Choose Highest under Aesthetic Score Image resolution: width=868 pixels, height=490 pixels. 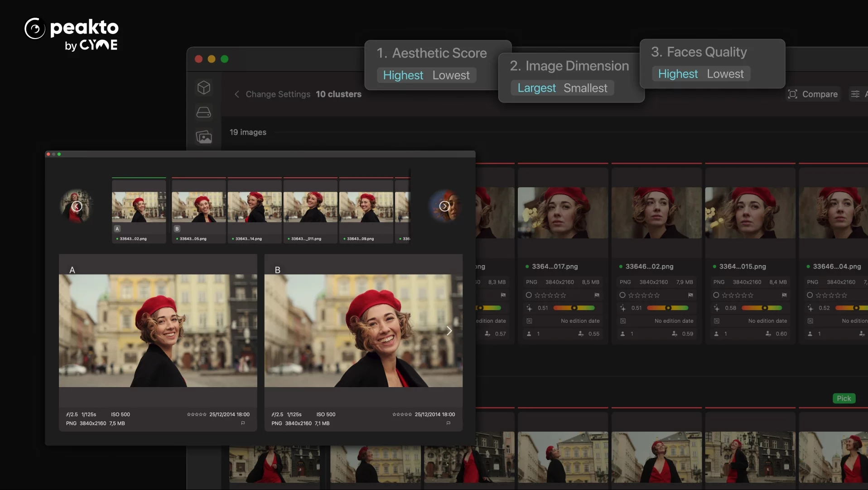[403, 75]
